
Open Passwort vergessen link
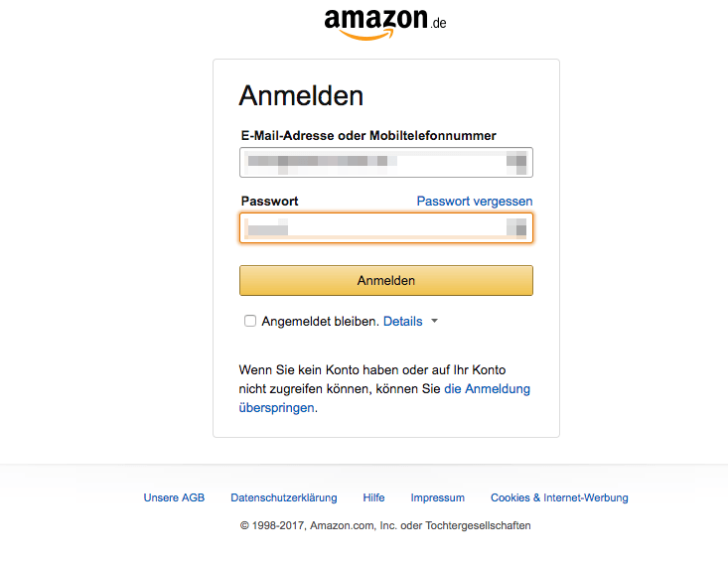tap(475, 201)
